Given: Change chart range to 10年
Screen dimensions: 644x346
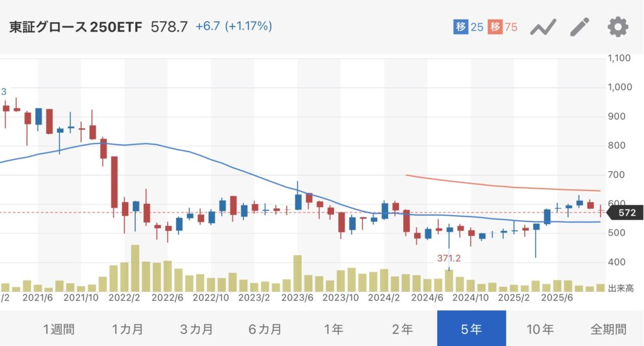Looking at the screenshot, I should [540, 328].
